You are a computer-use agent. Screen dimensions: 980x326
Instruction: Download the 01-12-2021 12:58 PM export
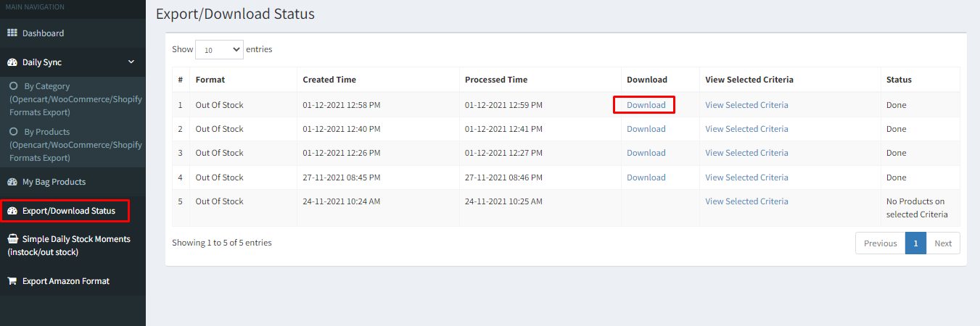click(646, 105)
